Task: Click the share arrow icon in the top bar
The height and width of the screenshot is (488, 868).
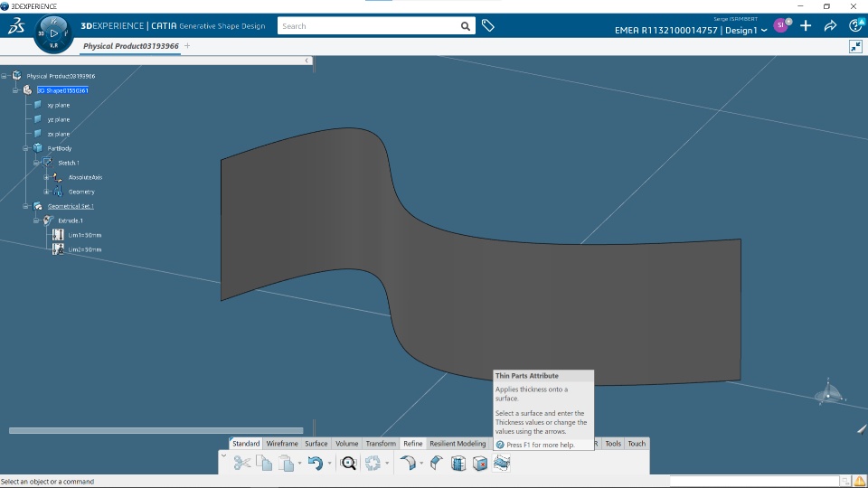Action: point(830,26)
